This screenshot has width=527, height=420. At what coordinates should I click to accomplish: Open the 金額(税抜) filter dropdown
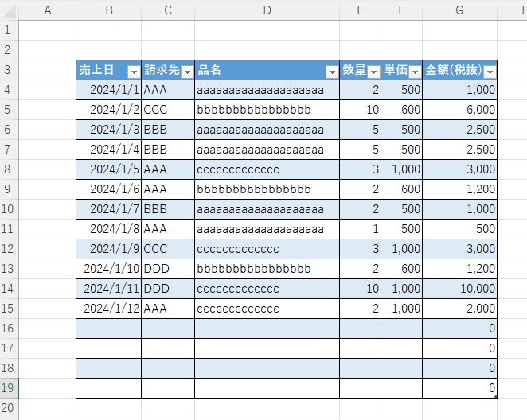(x=490, y=72)
